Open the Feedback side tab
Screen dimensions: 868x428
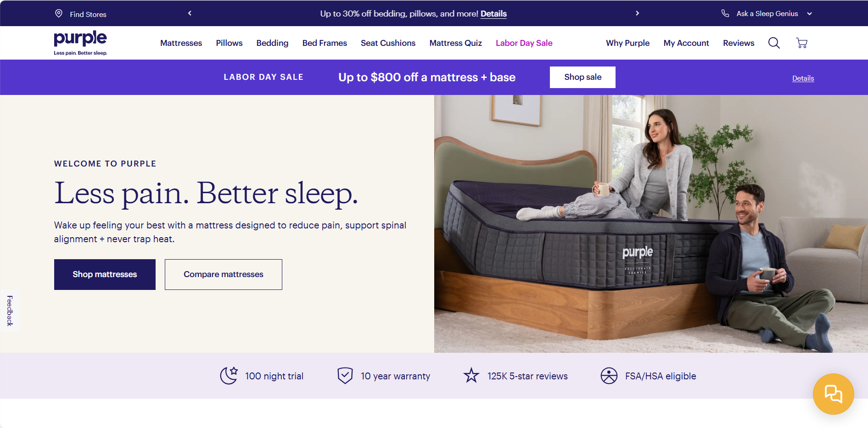tap(10, 311)
